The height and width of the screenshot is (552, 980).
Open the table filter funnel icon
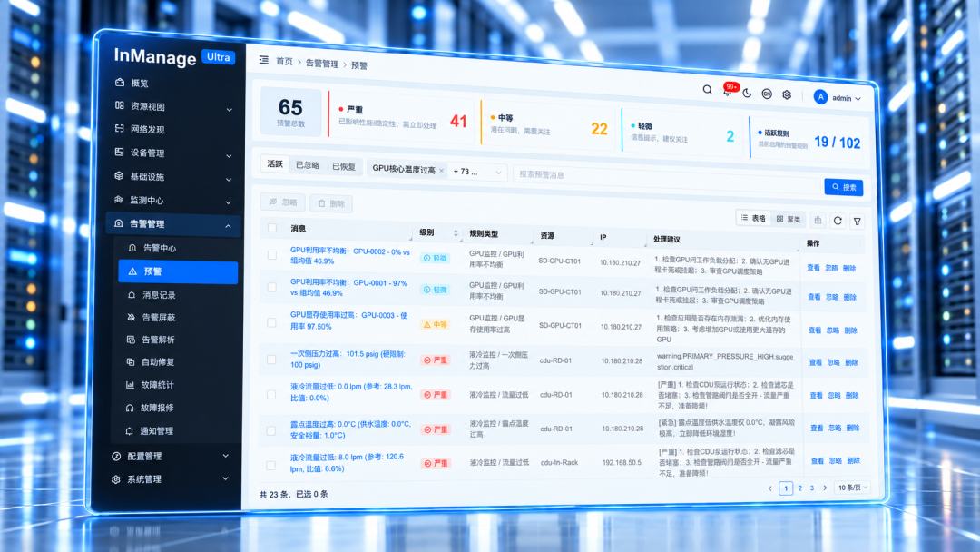[x=857, y=221]
